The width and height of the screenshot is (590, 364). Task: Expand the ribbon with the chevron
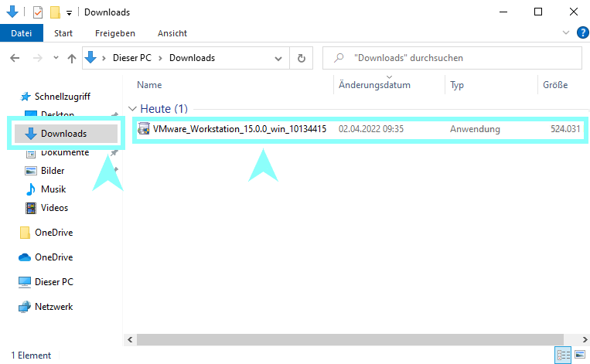point(565,32)
